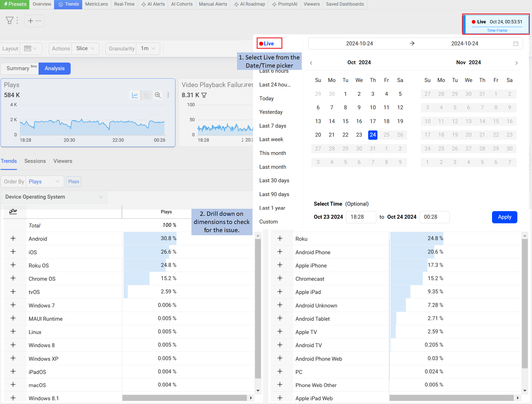Choose Custom time range option
The height and width of the screenshot is (404, 532).
pyautogui.click(x=268, y=222)
